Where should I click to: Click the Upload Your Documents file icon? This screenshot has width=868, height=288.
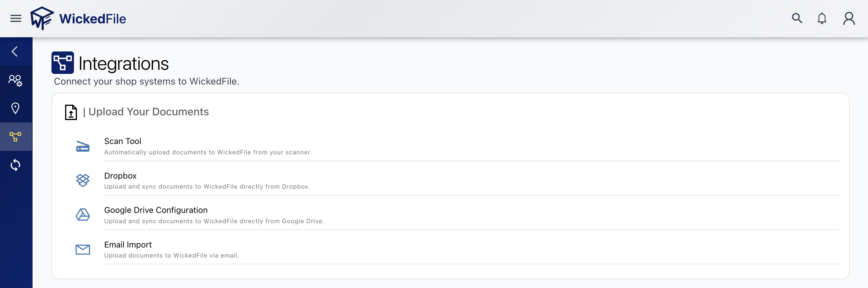pyautogui.click(x=70, y=112)
